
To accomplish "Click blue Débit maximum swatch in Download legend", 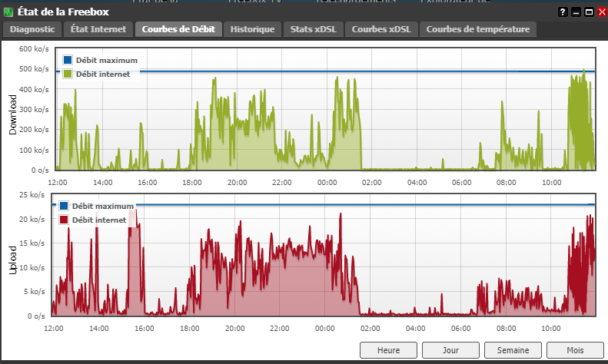I will [68, 60].
